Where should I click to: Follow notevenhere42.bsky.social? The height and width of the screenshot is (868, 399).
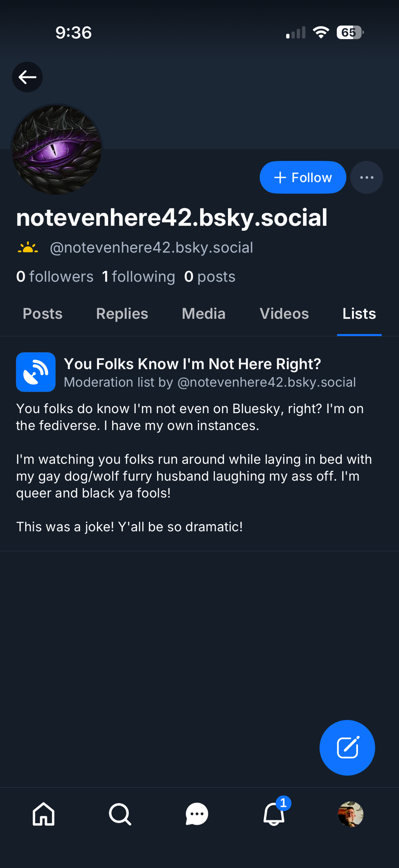pos(303,178)
